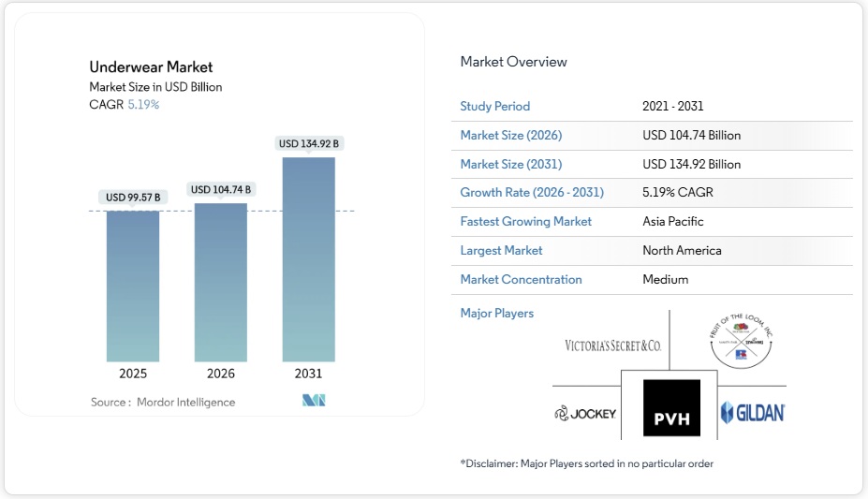This screenshot has width=868, height=499.
Task: Click the 2025 bar in chart
Action: pos(133,286)
